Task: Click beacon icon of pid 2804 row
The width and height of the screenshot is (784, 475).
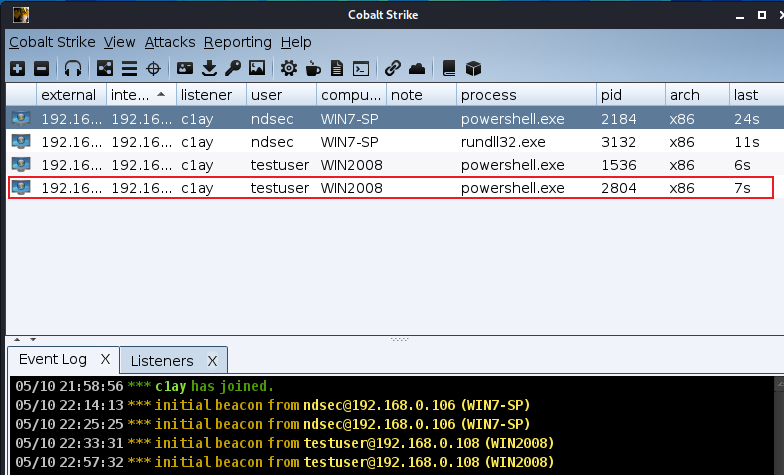Action: [21, 188]
